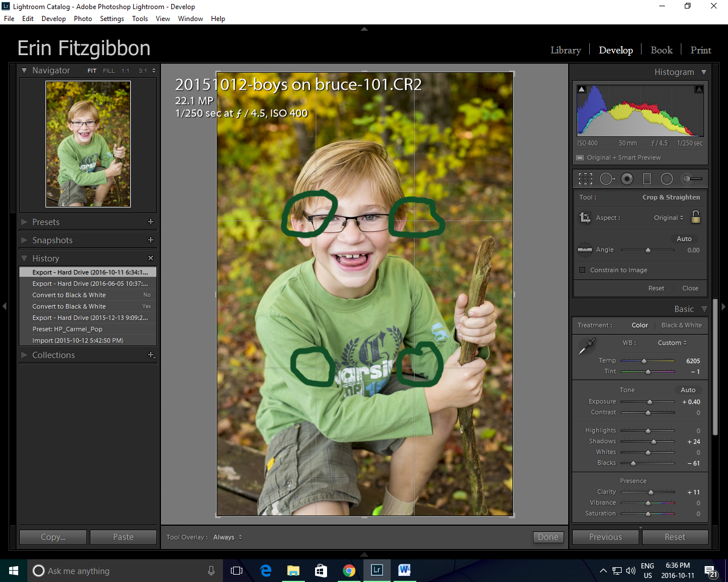Select the Spot Removal tool
Screen dimensions: 728x582
607,178
